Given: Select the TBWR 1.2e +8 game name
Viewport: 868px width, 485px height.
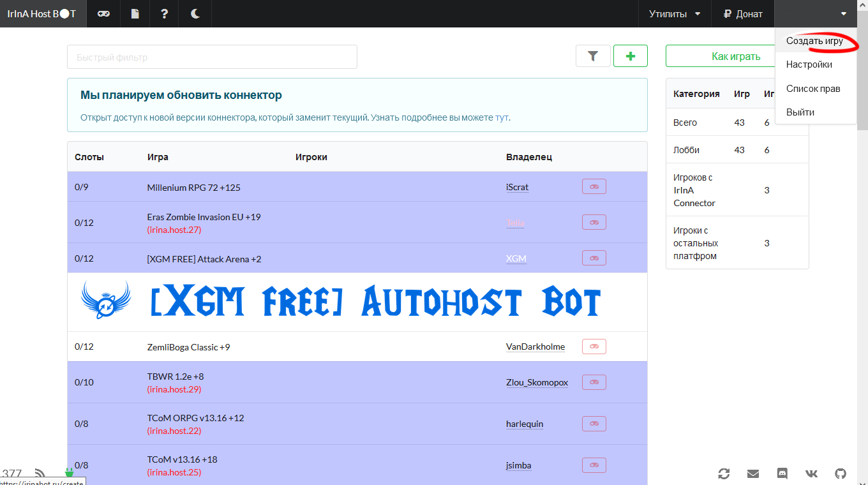Looking at the screenshot, I should coord(176,377).
